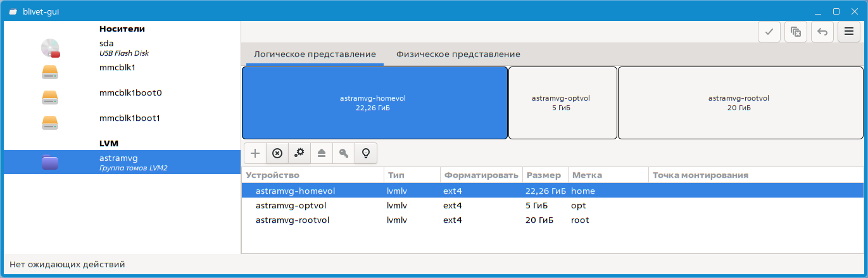
Task: Select the Логическое представление tab
Action: [315, 54]
